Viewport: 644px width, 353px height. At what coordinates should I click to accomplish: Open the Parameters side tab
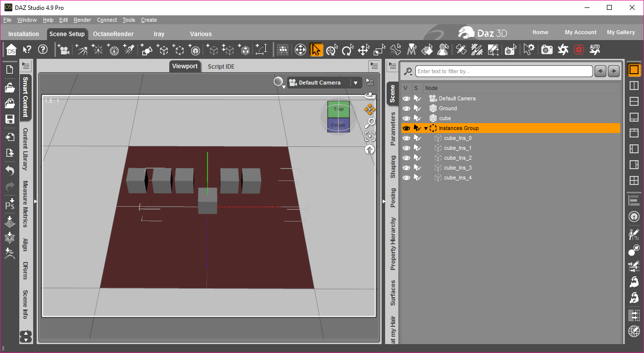pos(393,129)
